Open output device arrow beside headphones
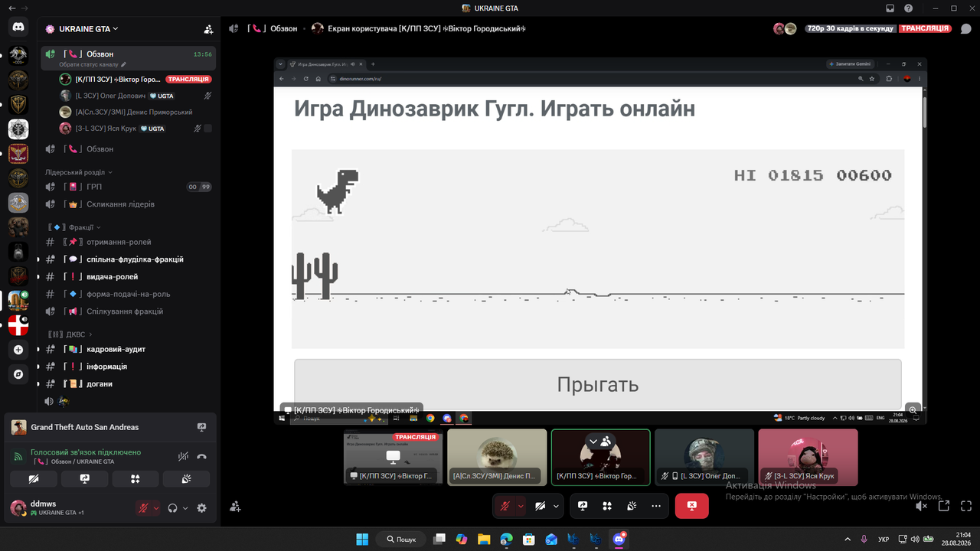This screenshot has width=980, height=551. (185, 508)
